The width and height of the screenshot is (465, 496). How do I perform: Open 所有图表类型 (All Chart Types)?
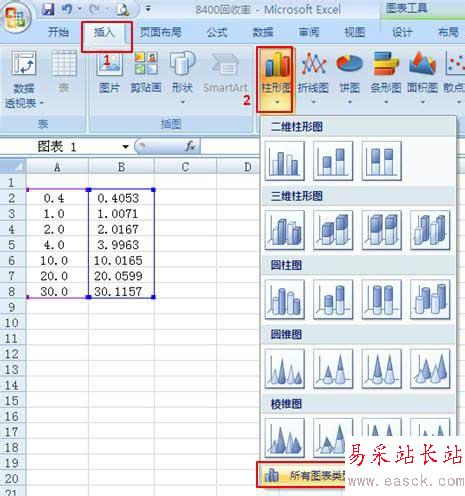click(x=301, y=475)
